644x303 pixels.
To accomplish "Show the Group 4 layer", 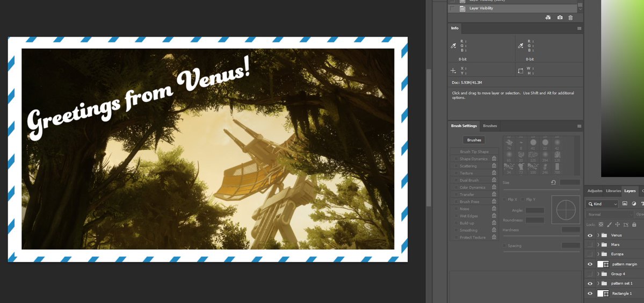I will (x=590, y=274).
